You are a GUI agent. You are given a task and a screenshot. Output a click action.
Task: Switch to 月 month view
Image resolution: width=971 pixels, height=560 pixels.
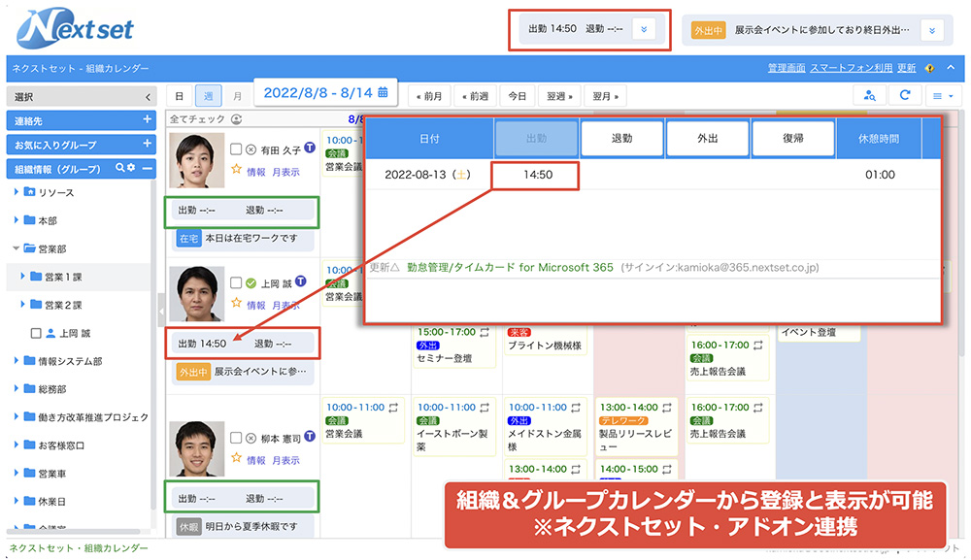237,96
